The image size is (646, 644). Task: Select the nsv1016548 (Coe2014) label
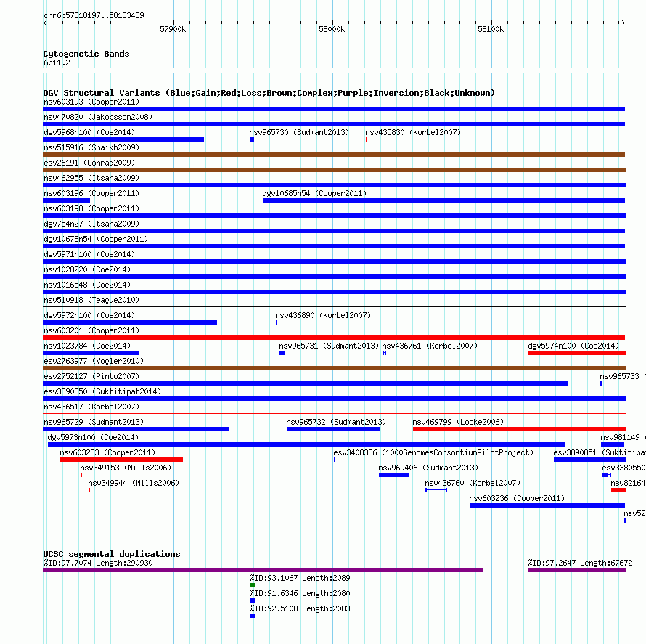point(87,285)
